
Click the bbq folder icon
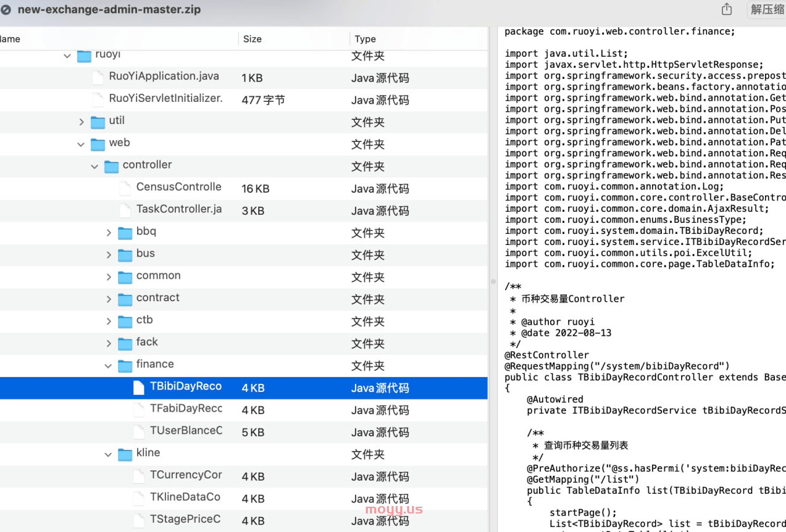pyautogui.click(x=125, y=233)
